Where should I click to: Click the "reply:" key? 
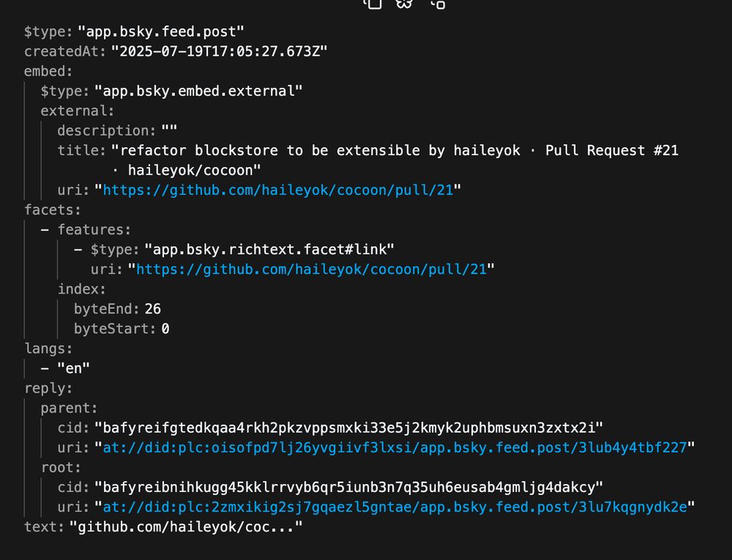(48, 388)
